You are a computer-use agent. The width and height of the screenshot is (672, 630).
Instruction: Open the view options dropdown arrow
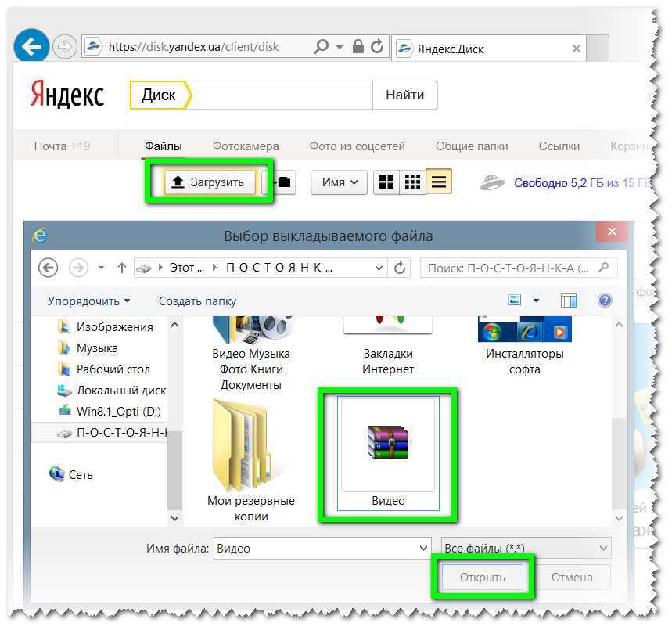tap(536, 301)
